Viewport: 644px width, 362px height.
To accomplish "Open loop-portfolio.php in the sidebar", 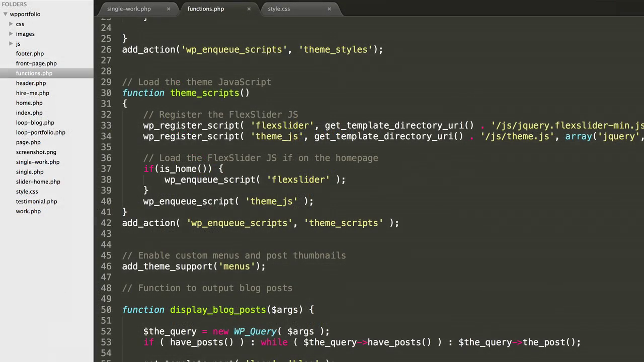I will [41, 132].
